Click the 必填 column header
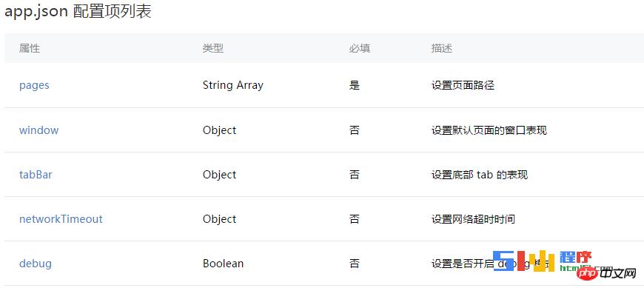 [x=359, y=48]
